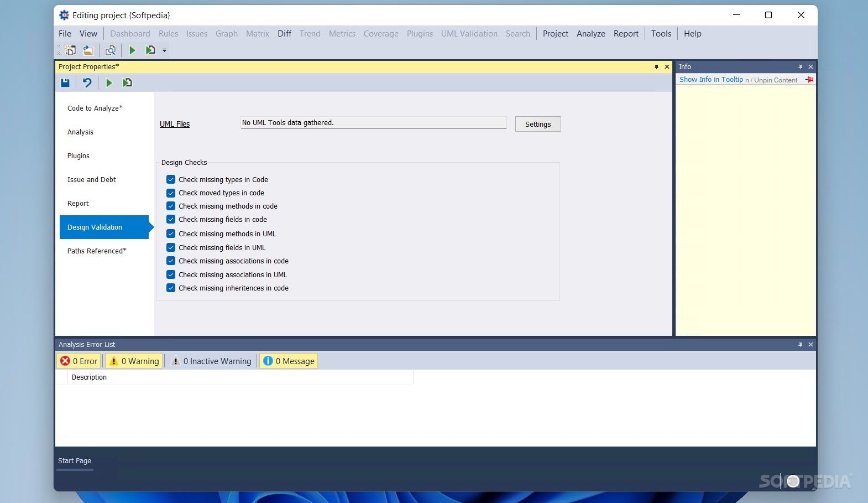This screenshot has width=868, height=503.
Task: Select the Design Validation section
Action: click(104, 227)
